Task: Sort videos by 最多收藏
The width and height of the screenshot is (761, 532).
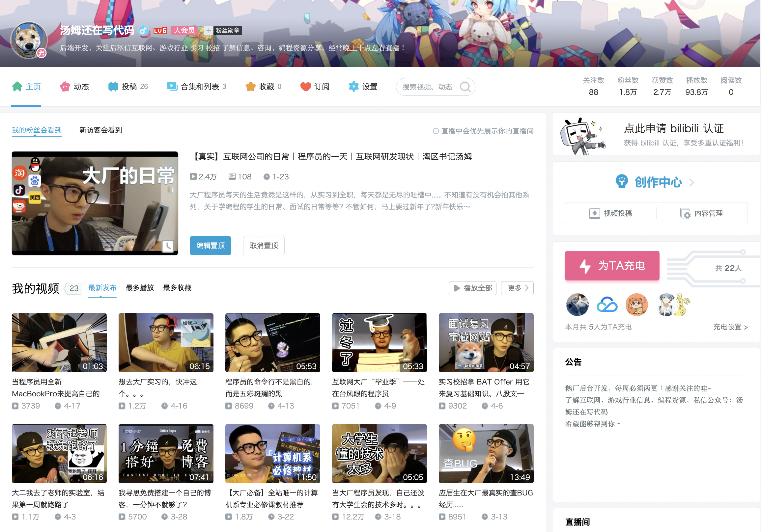Action: 177,287
